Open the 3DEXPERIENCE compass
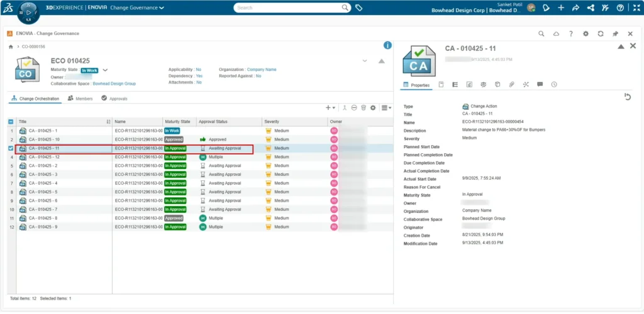This screenshot has width=644, height=314. tap(29, 13)
